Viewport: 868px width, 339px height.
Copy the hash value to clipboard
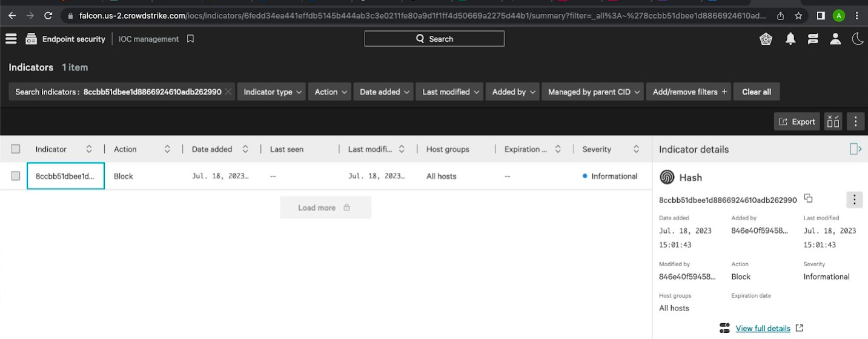click(x=808, y=198)
